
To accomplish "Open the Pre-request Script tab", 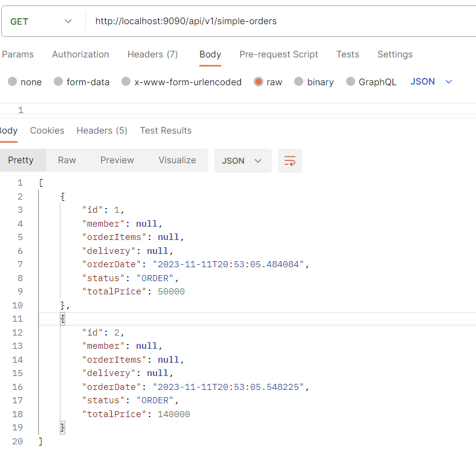I will click(x=278, y=54).
